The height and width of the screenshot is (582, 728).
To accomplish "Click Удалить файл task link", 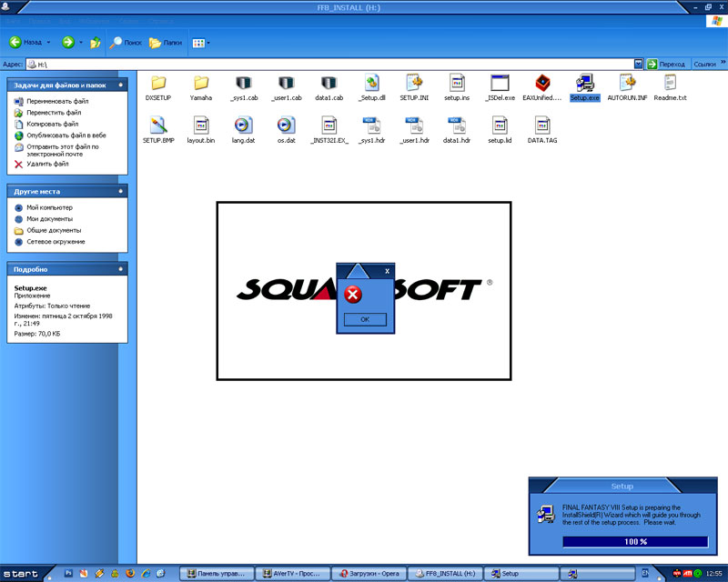I will [47, 164].
